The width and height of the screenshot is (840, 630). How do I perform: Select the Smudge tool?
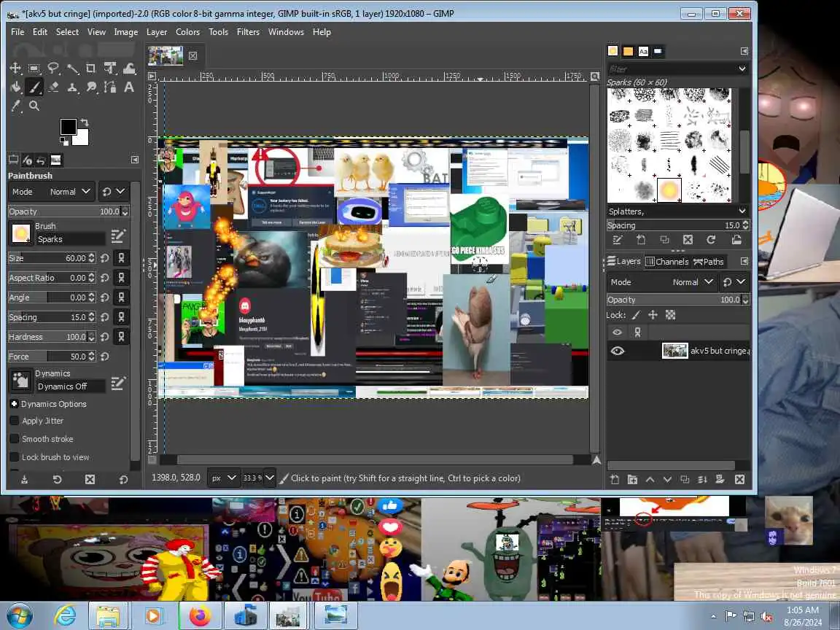pyautogui.click(x=91, y=87)
